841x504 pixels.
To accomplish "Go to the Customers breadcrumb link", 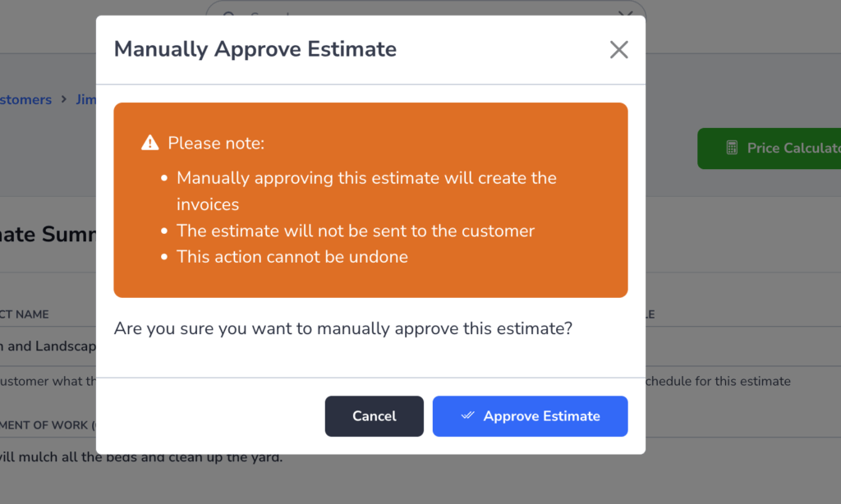I will point(25,99).
